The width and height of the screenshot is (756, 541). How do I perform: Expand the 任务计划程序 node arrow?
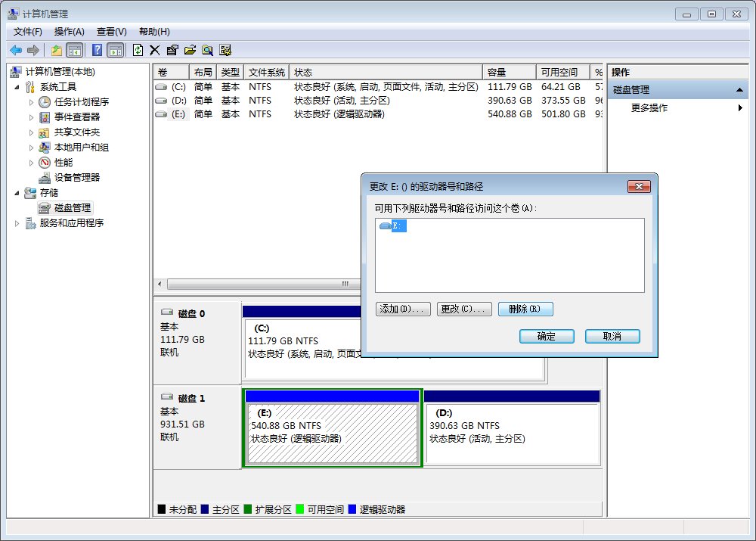[31, 102]
